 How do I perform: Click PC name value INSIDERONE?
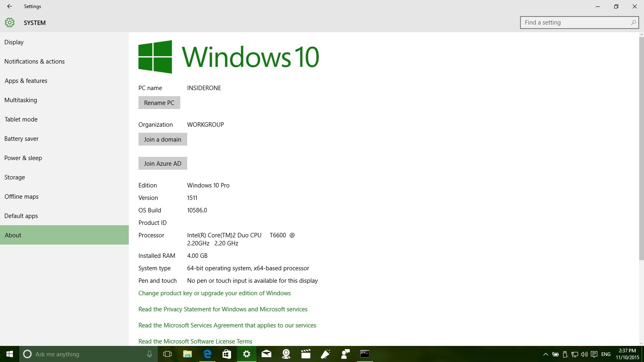(x=204, y=88)
